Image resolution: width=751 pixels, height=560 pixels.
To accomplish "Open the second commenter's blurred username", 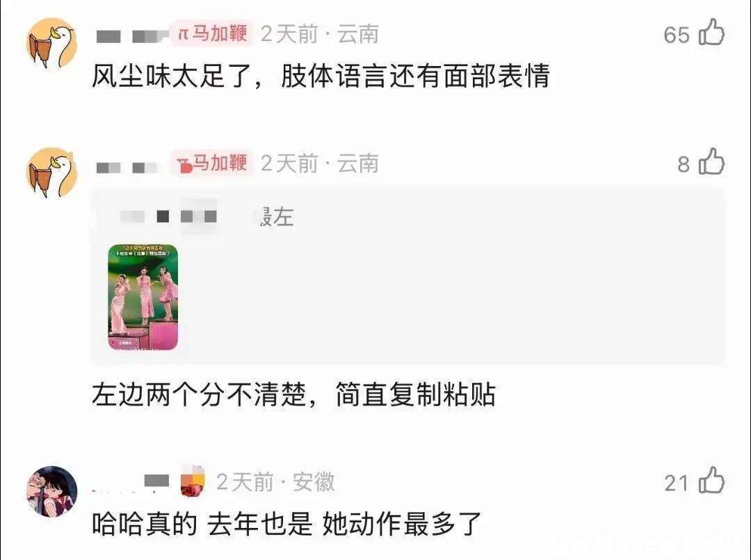I will 127,167.
